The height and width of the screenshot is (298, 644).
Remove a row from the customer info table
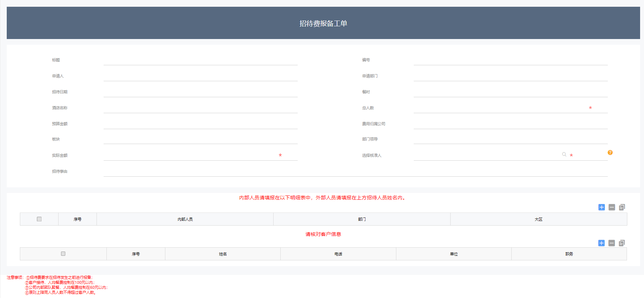(612, 243)
